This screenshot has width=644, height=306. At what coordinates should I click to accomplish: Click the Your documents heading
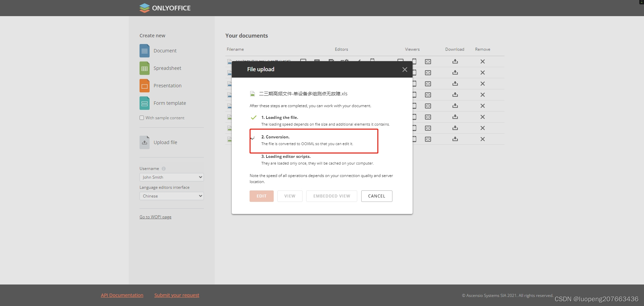pos(247,36)
